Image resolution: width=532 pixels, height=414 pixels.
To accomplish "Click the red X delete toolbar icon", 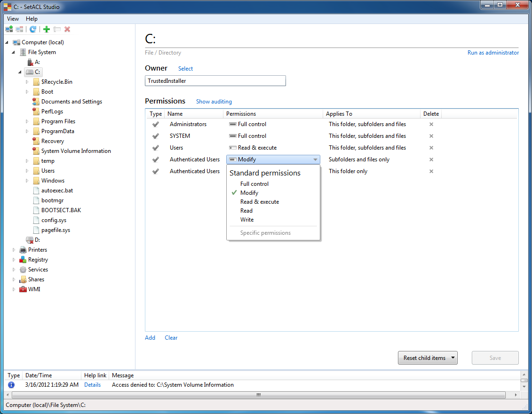I will [67, 29].
